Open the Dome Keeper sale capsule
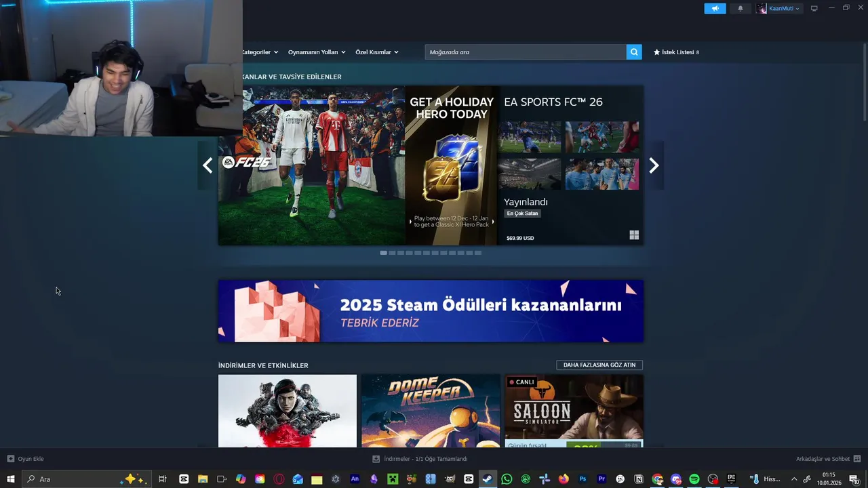Screen dimensions: 868x488 [x=431, y=411]
